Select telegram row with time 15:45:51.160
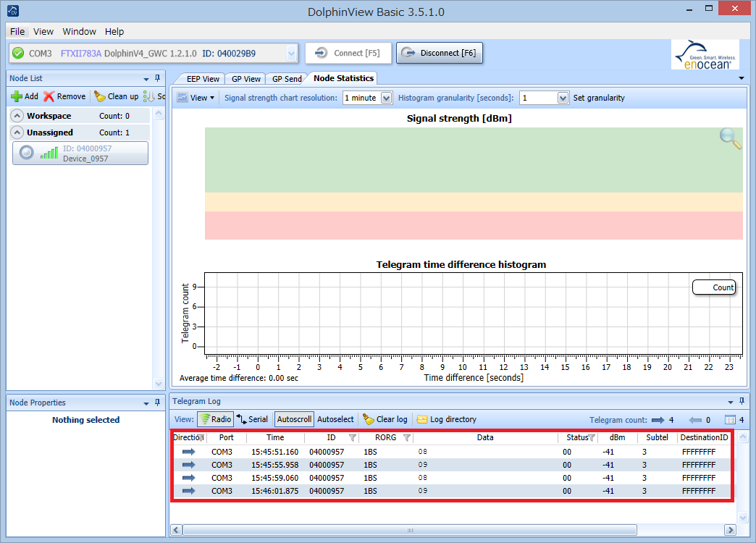This screenshot has width=756, height=543. 453,452
